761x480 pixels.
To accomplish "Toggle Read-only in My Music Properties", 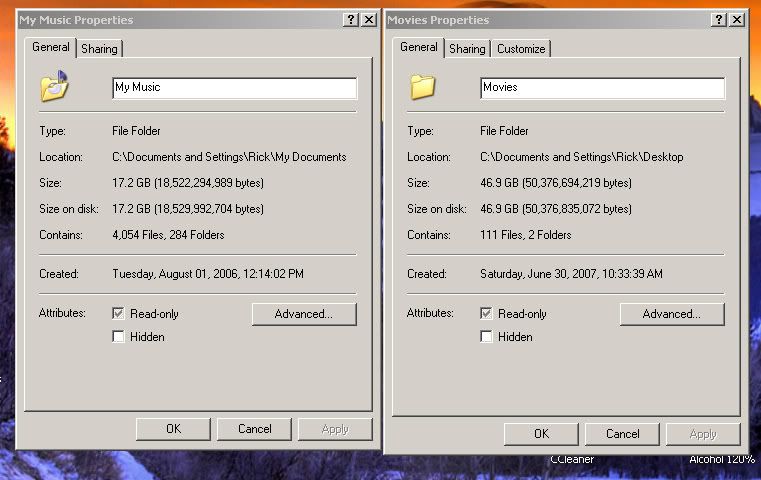I will 119,314.
